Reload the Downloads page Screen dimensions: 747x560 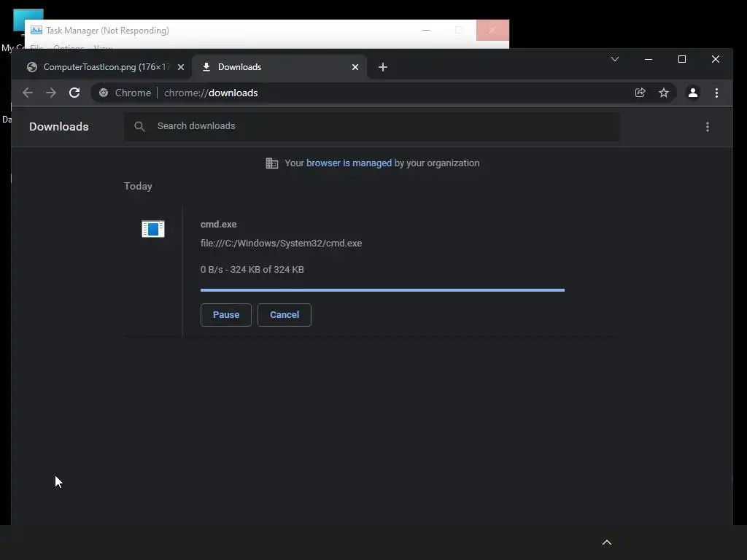tap(74, 93)
